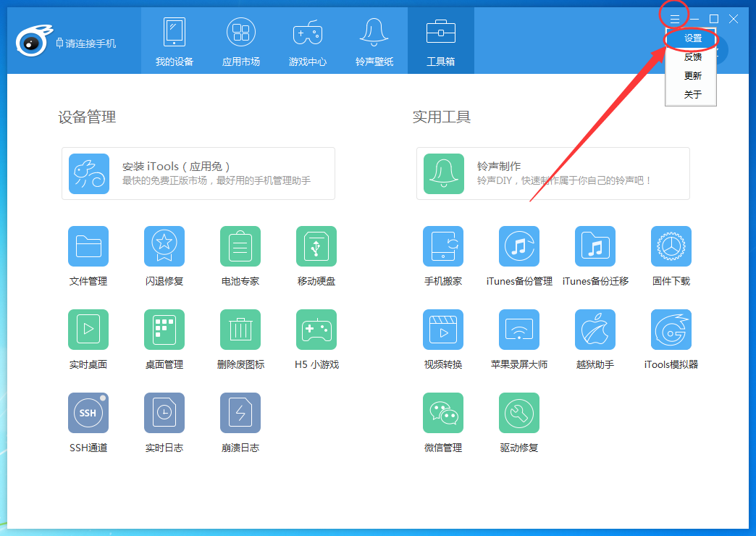756x536 pixels.
Task: Select 设置 from the dropdown menu
Action: pyautogui.click(x=690, y=38)
